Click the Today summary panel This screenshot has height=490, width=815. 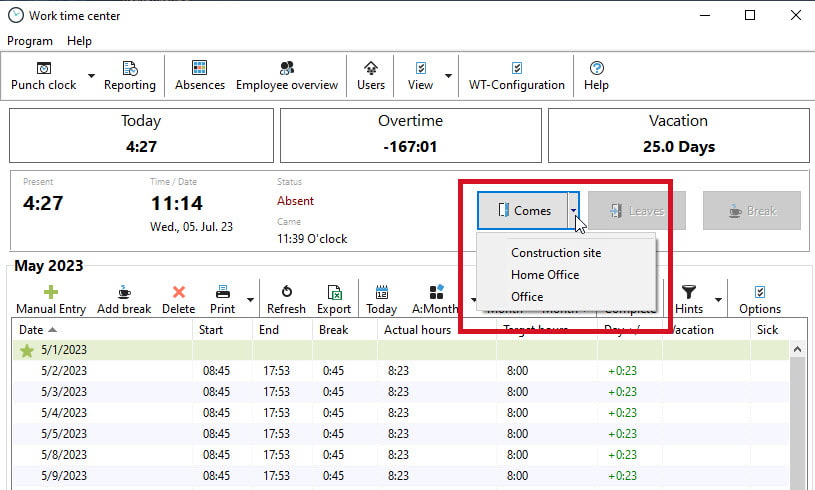tap(141, 135)
